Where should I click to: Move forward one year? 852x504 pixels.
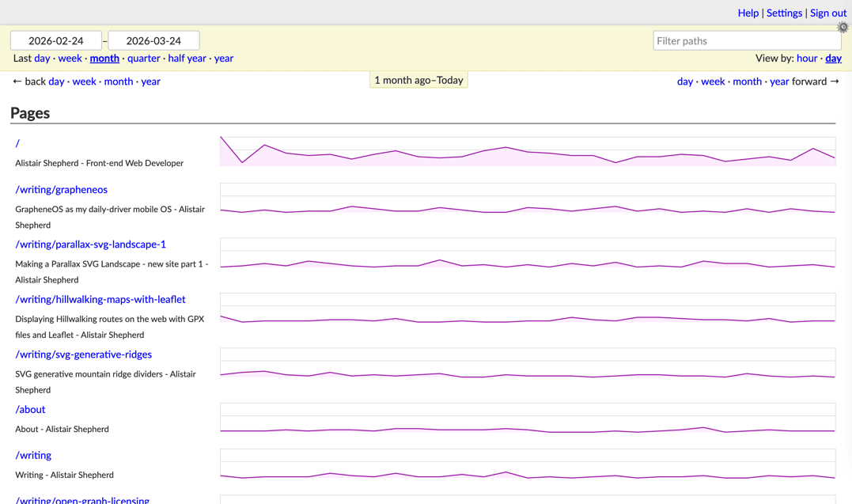pos(779,81)
